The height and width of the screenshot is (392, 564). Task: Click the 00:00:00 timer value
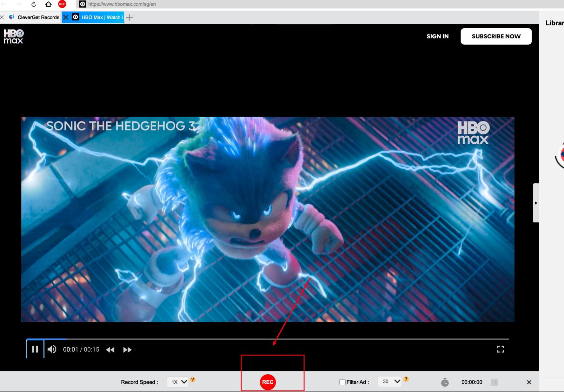click(472, 382)
